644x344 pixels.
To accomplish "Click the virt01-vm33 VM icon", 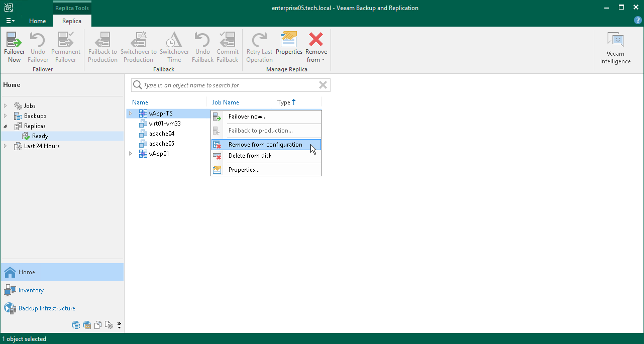I will point(143,124).
